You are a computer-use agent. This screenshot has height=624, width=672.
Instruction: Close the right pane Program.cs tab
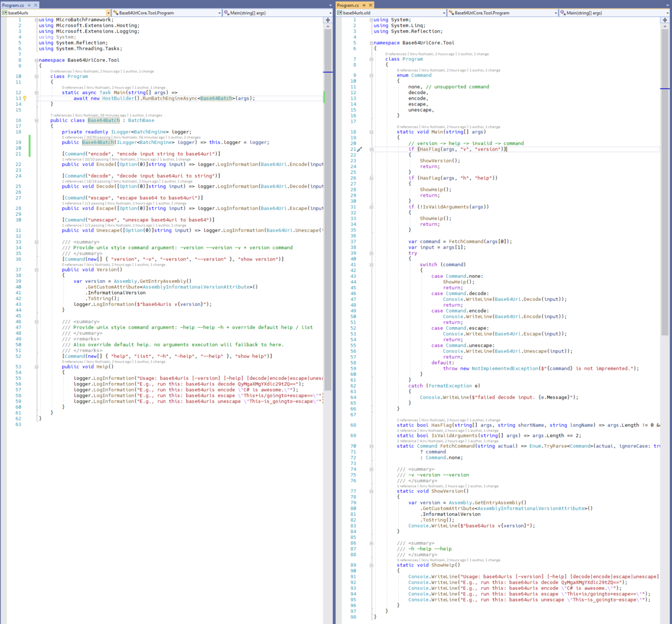point(371,5)
